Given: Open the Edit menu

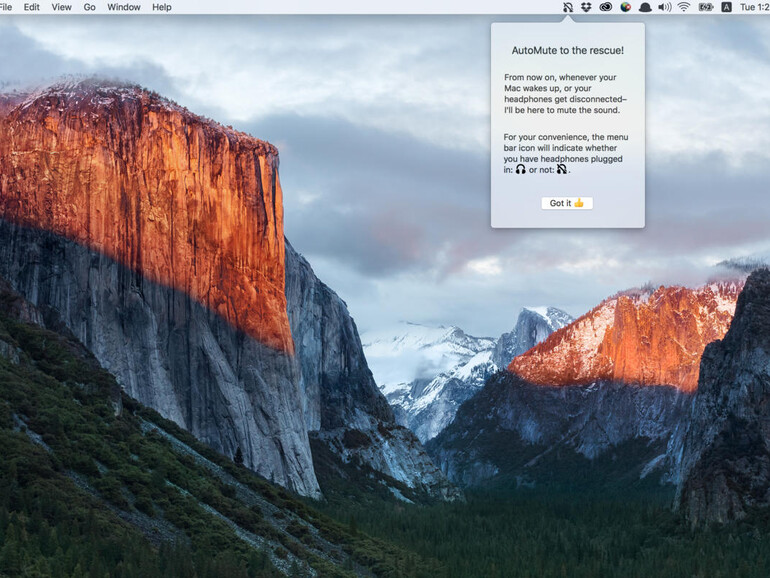Looking at the screenshot, I should 32,7.
